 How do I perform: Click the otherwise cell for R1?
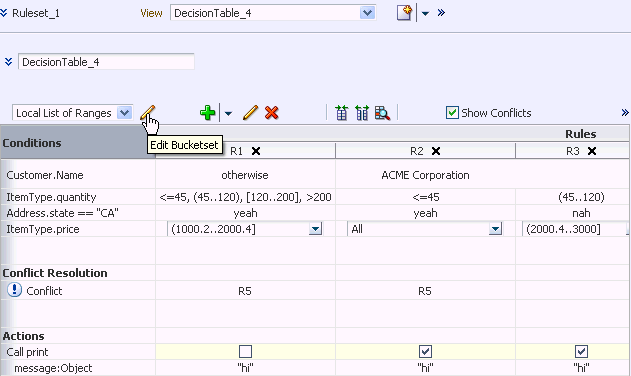[x=245, y=175]
